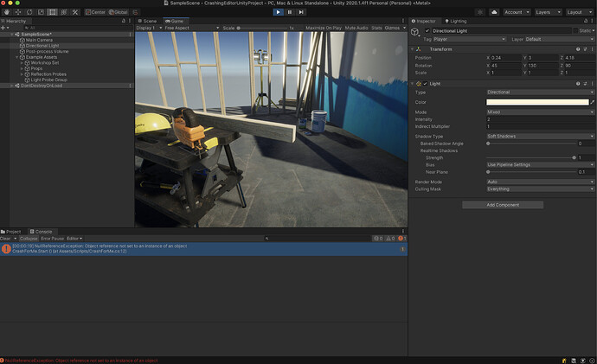Open Transform component help icon

coord(578,49)
